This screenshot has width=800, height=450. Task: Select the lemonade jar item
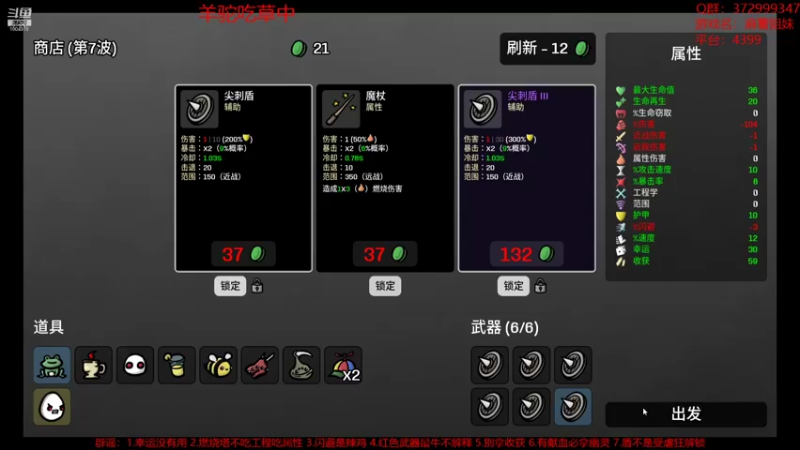[x=177, y=365]
